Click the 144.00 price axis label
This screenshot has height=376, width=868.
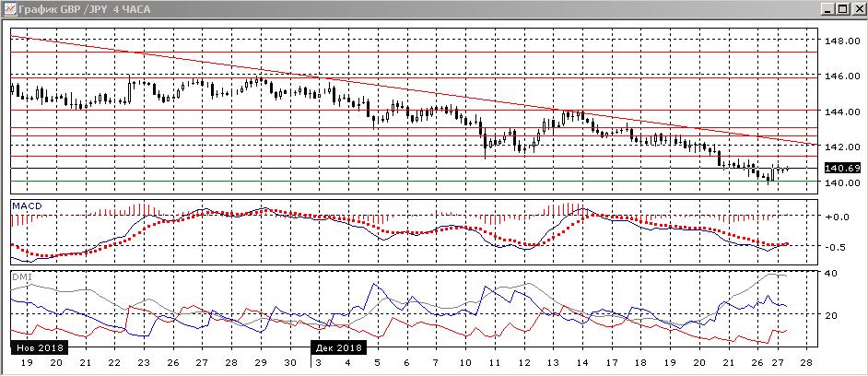pos(842,112)
